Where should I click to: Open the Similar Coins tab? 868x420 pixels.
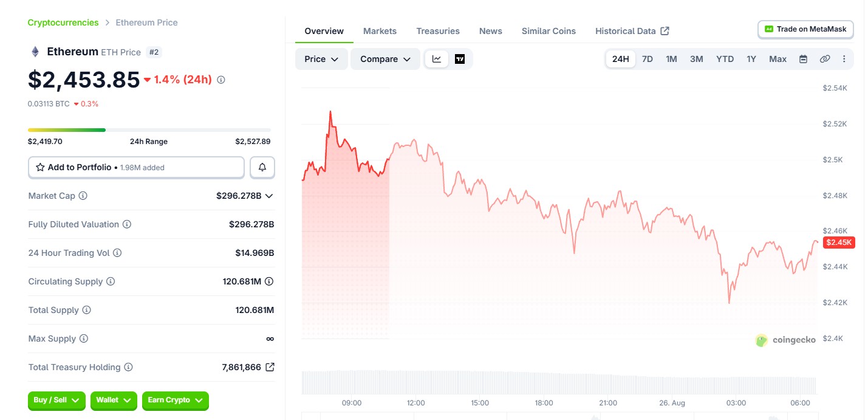pos(548,31)
